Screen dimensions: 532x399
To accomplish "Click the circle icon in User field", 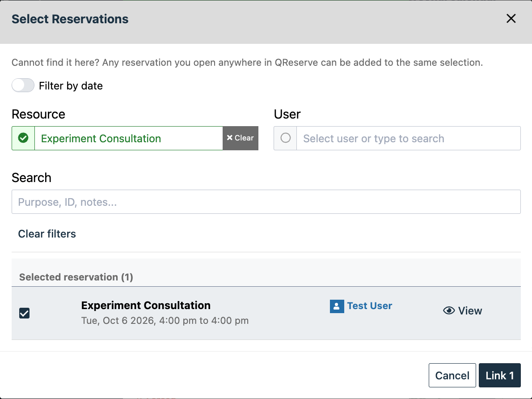I will 285,138.
